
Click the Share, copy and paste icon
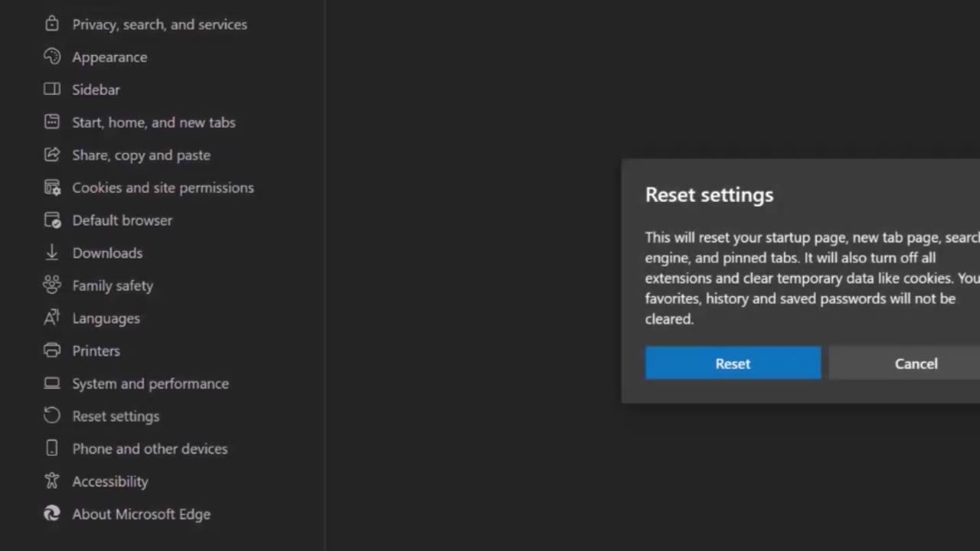(52, 155)
